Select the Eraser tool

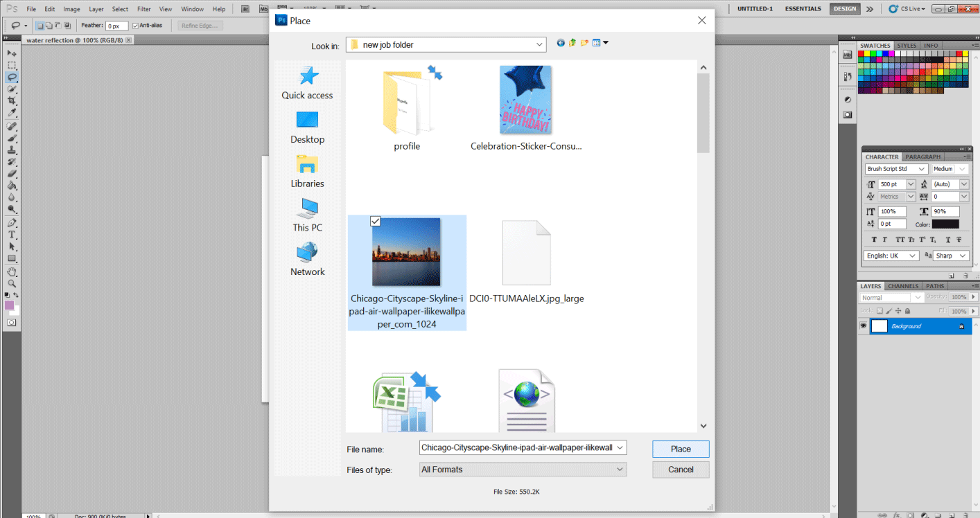12,174
